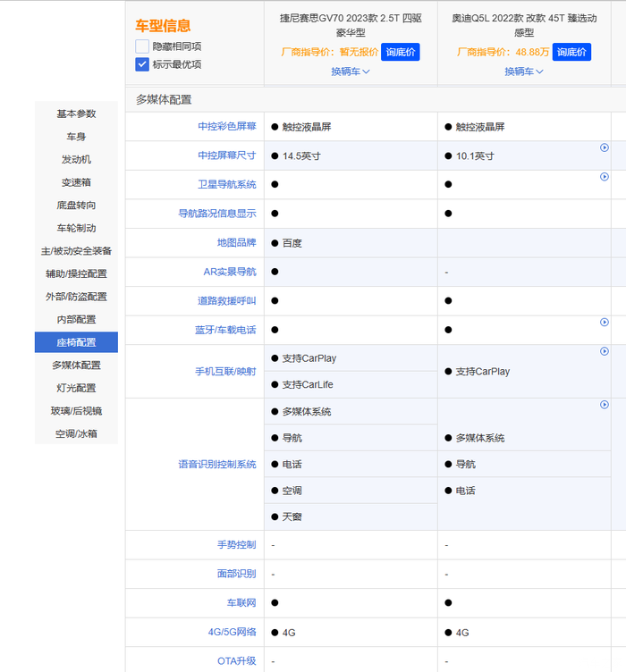Jump to 基本参数 section
The height and width of the screenshot is (672, 626).
tap(76, 113)
